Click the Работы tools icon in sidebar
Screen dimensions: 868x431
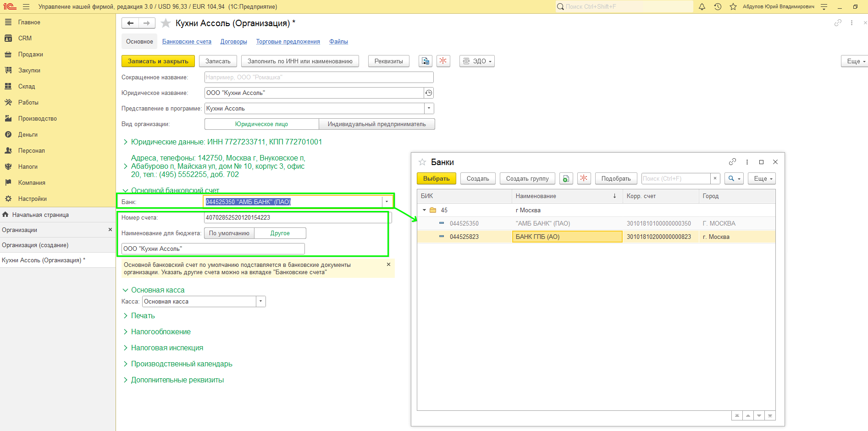[x=8, y=102]
